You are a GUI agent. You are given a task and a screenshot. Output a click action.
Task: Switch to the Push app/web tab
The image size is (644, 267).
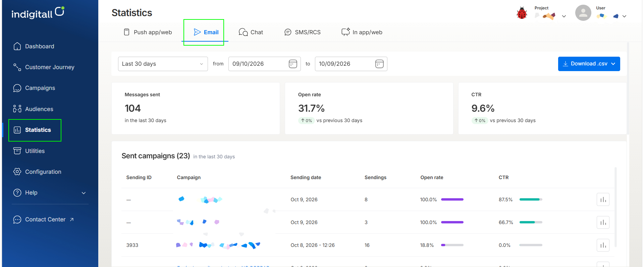point(148,32)
